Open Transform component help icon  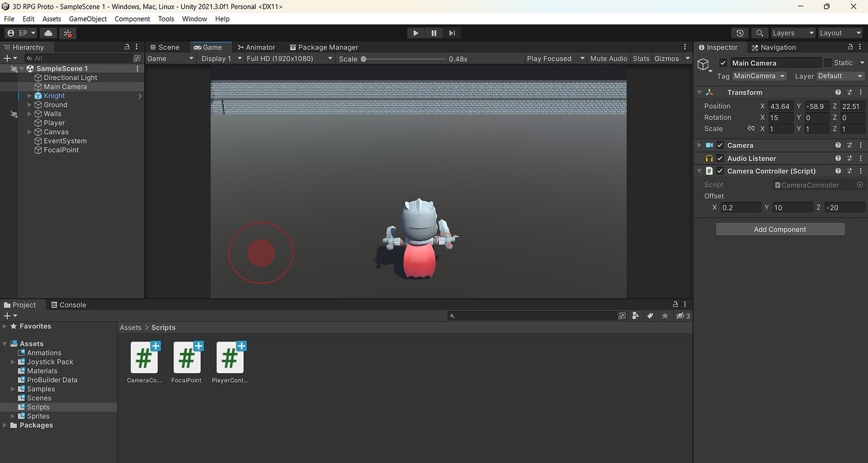pos(838,92)
